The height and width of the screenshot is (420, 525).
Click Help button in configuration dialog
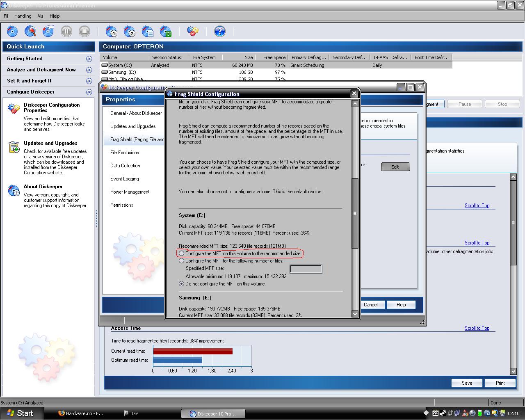(x=401, y=305)
